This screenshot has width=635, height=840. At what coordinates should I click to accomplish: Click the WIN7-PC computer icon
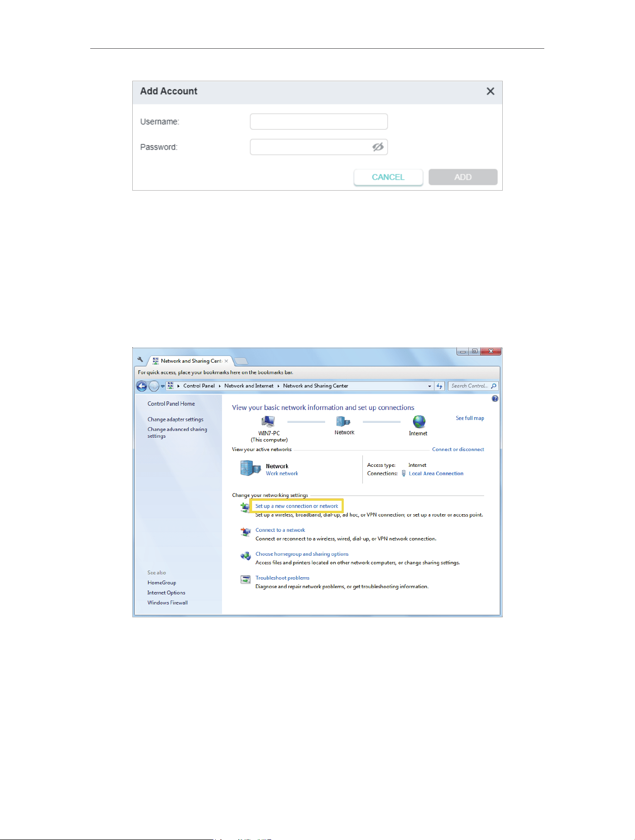[x=268, y=422]
